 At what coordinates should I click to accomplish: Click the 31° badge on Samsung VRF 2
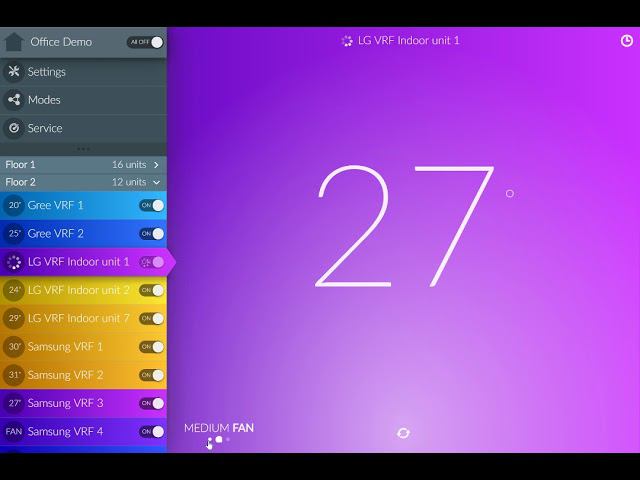pos(14,375)
